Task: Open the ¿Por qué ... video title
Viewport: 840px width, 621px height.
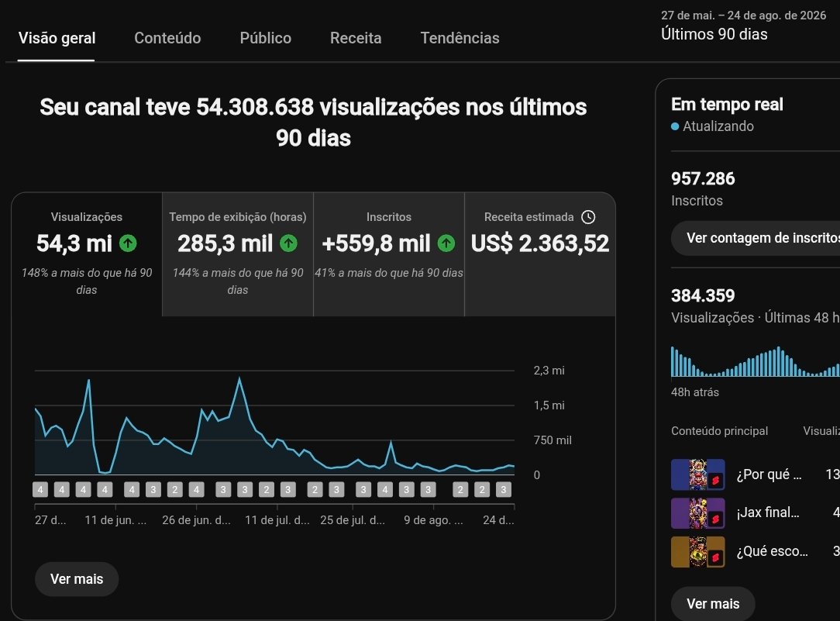Action: pos(769,474)
